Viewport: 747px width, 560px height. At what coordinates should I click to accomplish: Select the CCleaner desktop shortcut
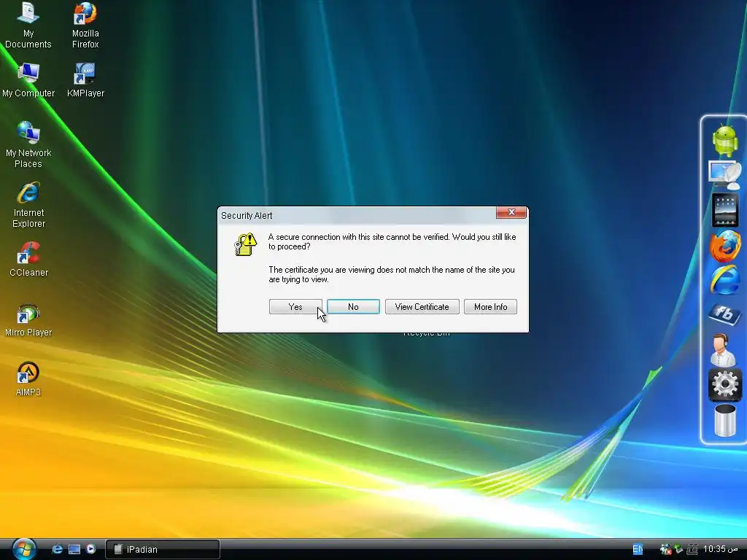pyautogui.click(x=28, y=259)
